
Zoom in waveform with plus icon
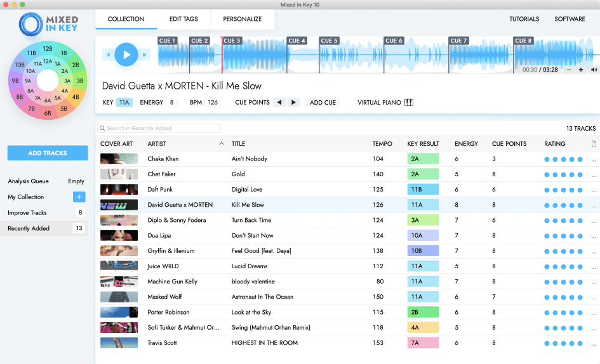tap(581, 70)
